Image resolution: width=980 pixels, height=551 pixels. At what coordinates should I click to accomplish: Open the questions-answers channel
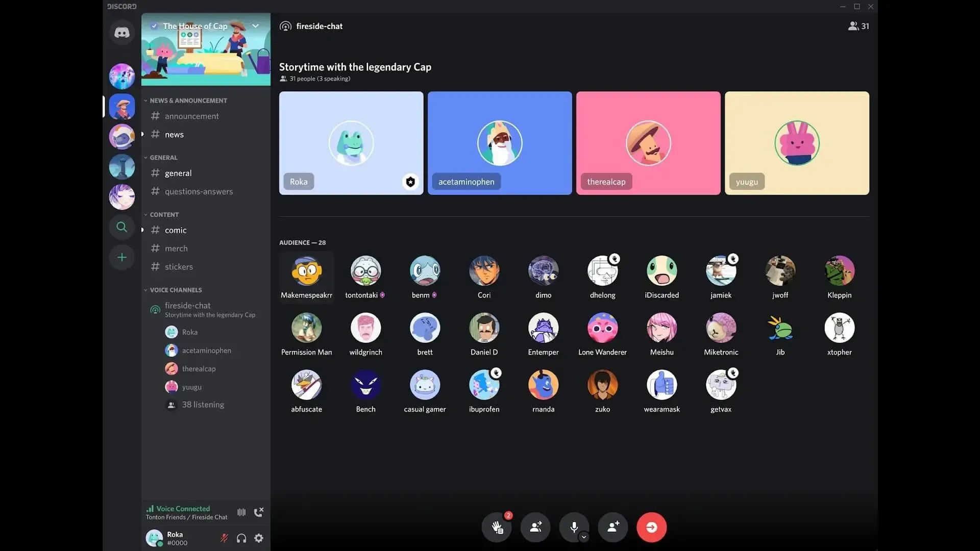click(x=199, y=191)
